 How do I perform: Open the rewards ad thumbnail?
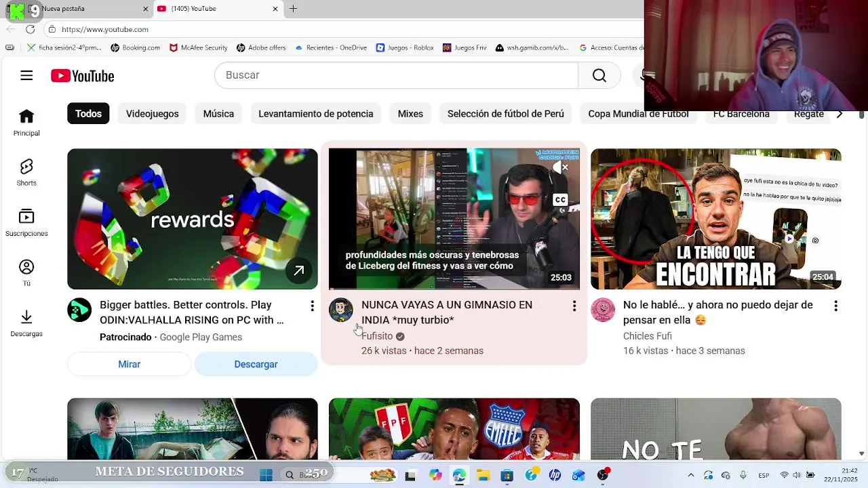click(x=193, y=219)
